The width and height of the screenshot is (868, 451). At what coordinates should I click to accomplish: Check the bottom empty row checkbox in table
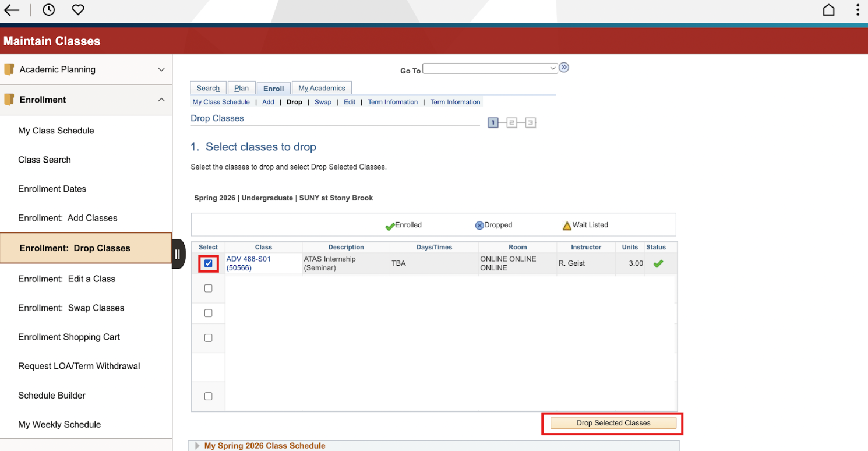coord(208,396)
